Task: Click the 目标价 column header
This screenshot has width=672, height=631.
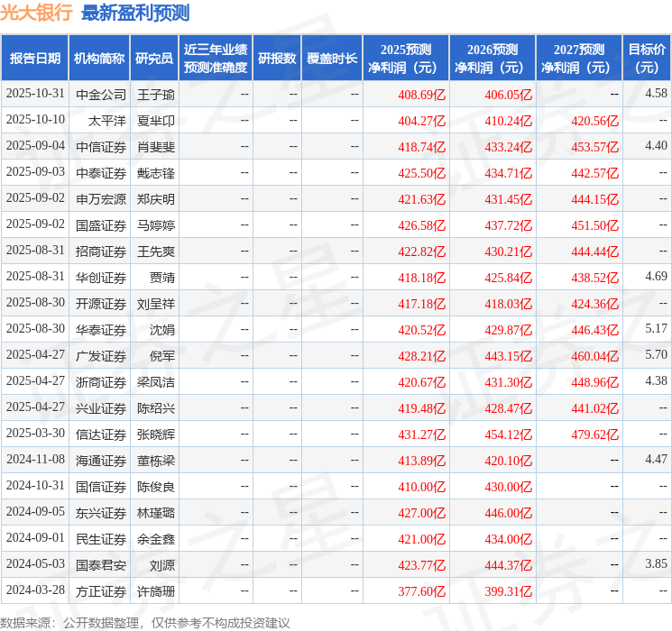Action: pos(647,58)
